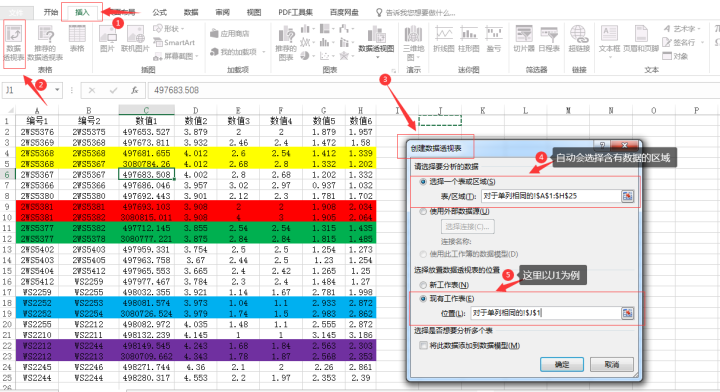Image resolution: width=720 pixels, height=392 pixels.
Task: Open 页眉和页脚 header and footer
Action: [641, 39]
